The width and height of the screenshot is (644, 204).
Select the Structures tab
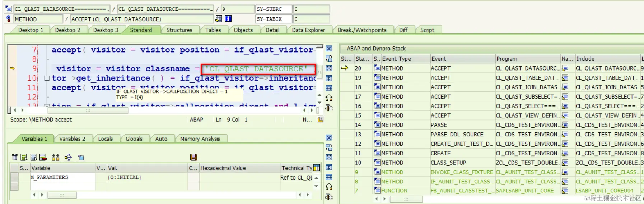179,30
